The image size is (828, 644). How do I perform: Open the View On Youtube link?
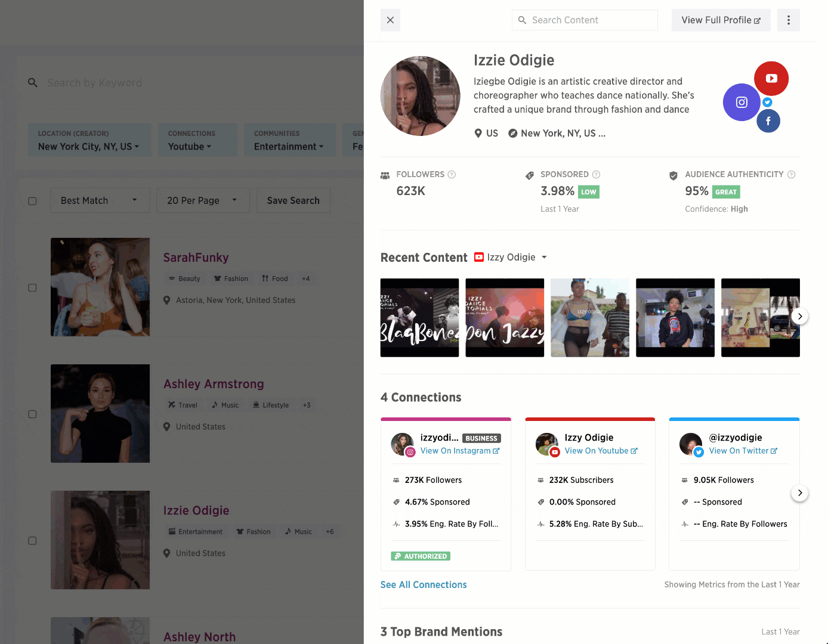pos(601,451)
